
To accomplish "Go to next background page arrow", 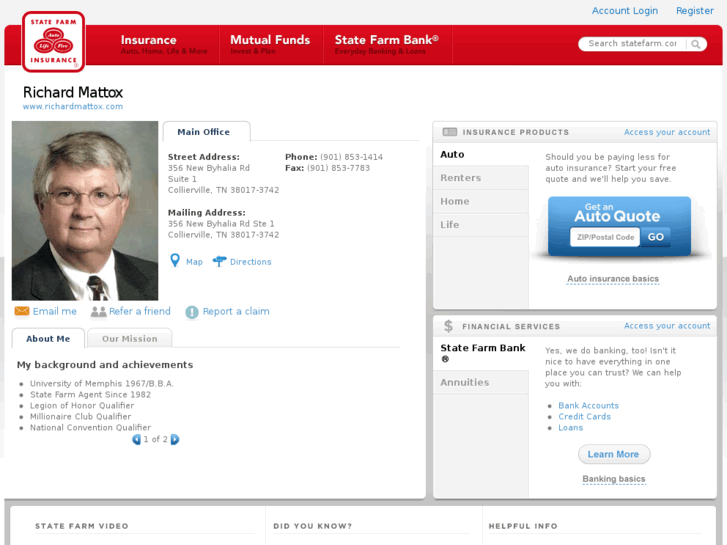I will (x=175, y=439).
